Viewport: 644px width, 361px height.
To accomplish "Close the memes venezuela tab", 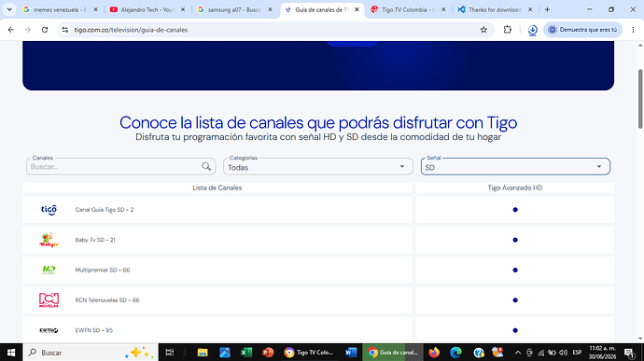I will click(x=96, y=9).
